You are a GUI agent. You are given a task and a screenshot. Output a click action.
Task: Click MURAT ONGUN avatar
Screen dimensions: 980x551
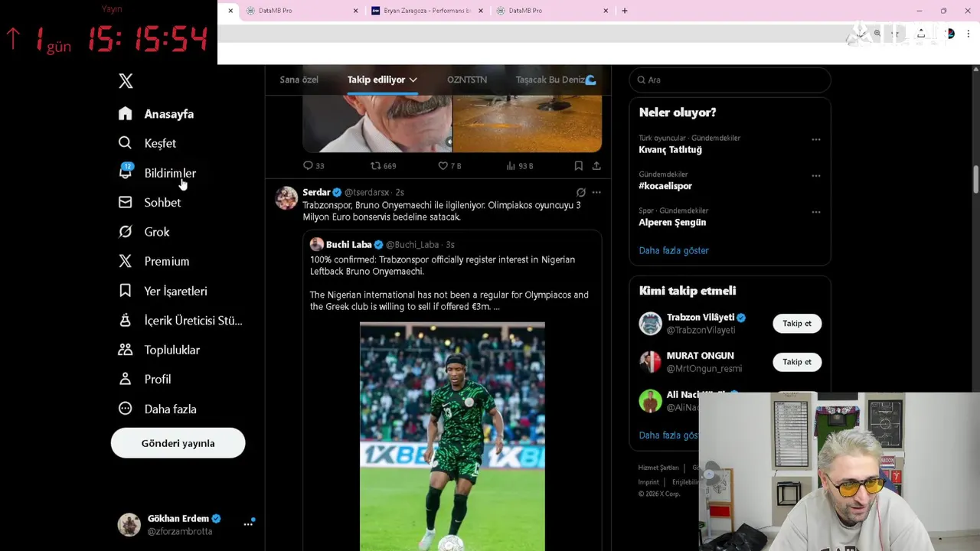pyautogui.click(x=650, y=362)
